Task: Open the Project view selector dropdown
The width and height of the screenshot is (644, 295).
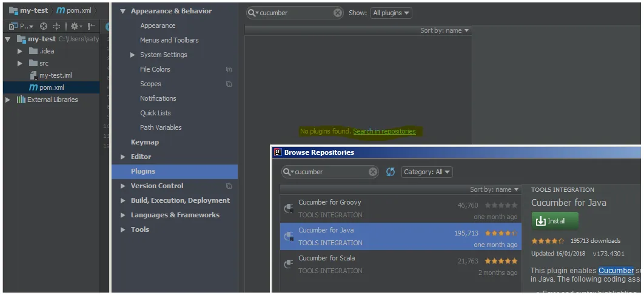Action: [x=21, y=26]
